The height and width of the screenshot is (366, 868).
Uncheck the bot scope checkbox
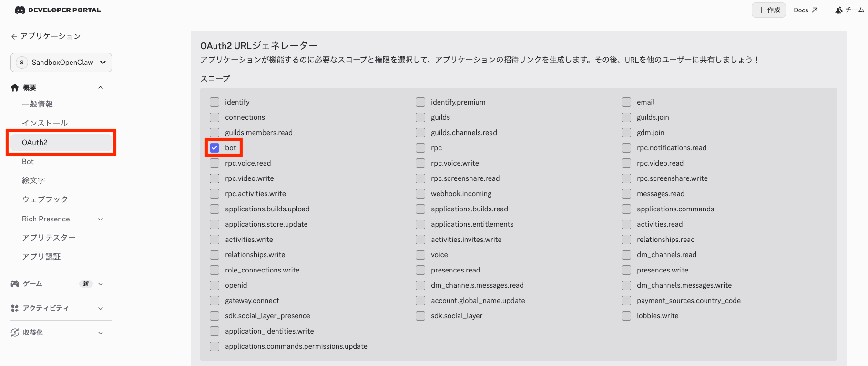214,148
